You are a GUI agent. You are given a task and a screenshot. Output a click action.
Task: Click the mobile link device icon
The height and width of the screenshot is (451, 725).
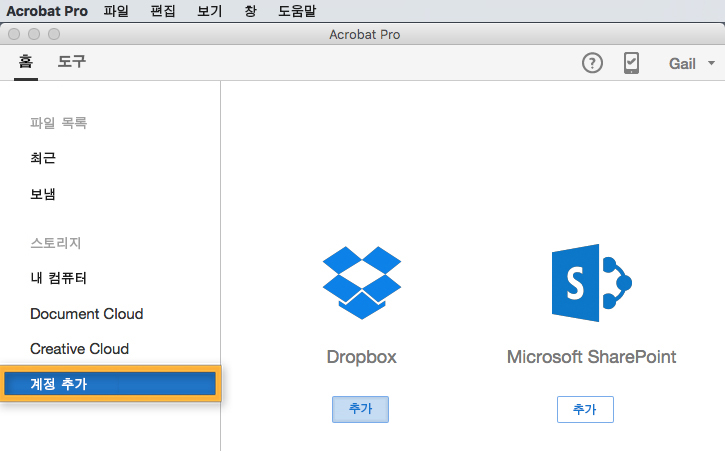[x=631, y=63]
